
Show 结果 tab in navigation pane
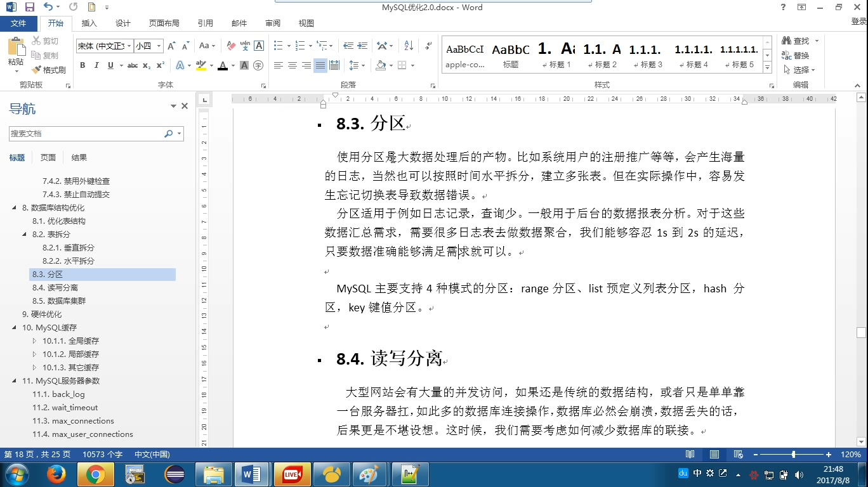click(79, 158)
